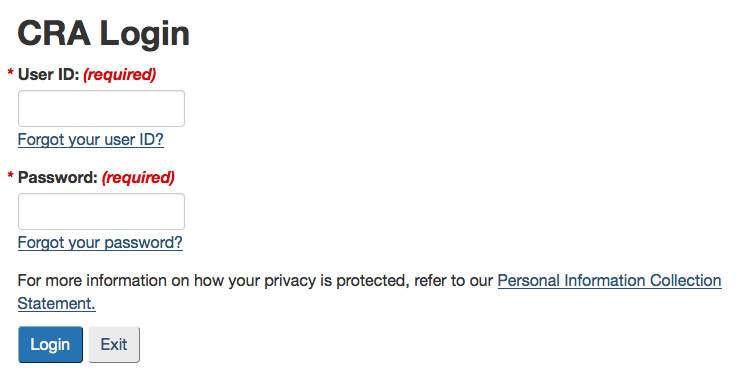Open Personal Information Collection link
Screen dimensions: 740x368
[x=609, y=281]
